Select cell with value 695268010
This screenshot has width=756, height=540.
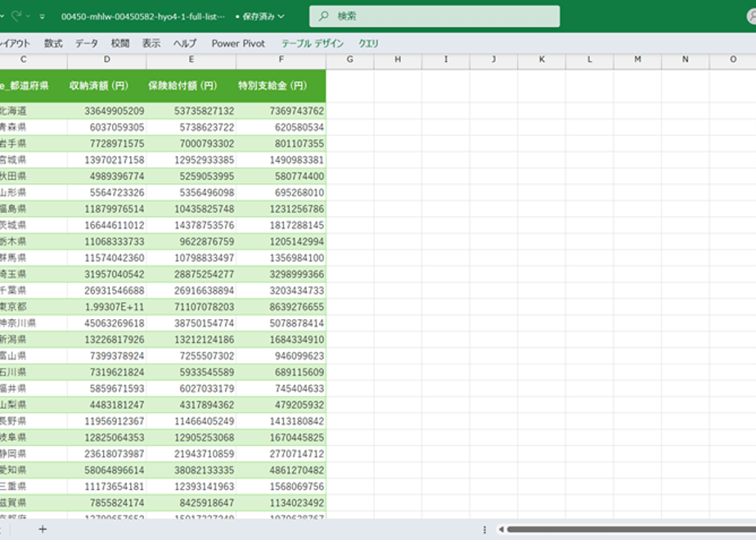point(281,193)
